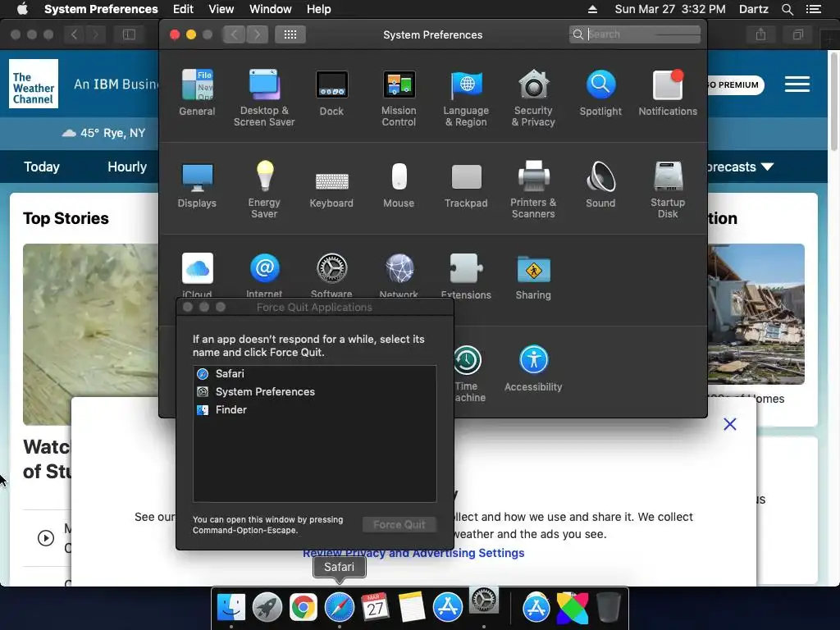Open the Sharing preferences pane
840x630 pixels.
pyautogui.click(x=533, y=276)
